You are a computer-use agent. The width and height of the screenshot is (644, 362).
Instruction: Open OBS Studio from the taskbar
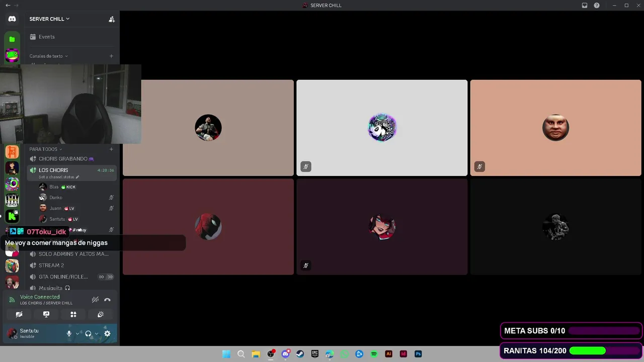(271, 354)
